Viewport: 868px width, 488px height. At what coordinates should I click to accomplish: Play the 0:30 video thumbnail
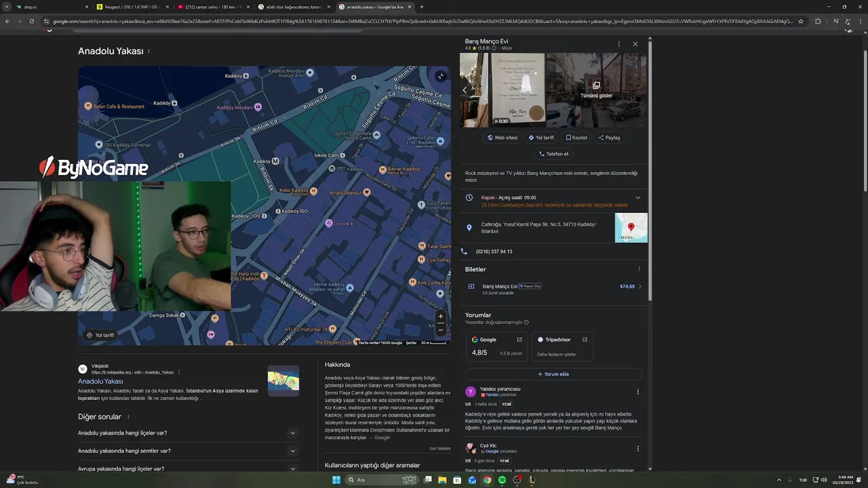click(x=518, y=90)
